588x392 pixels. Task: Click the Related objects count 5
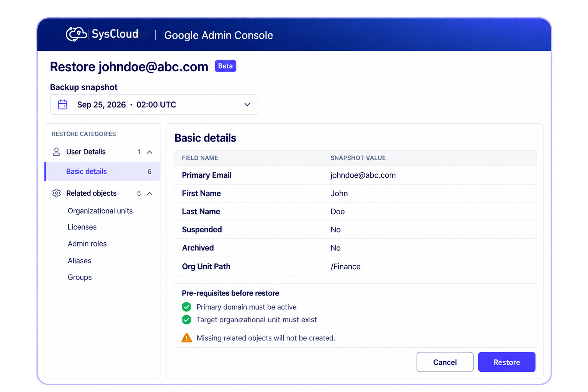pyautogui.click(x=139, y=193)
